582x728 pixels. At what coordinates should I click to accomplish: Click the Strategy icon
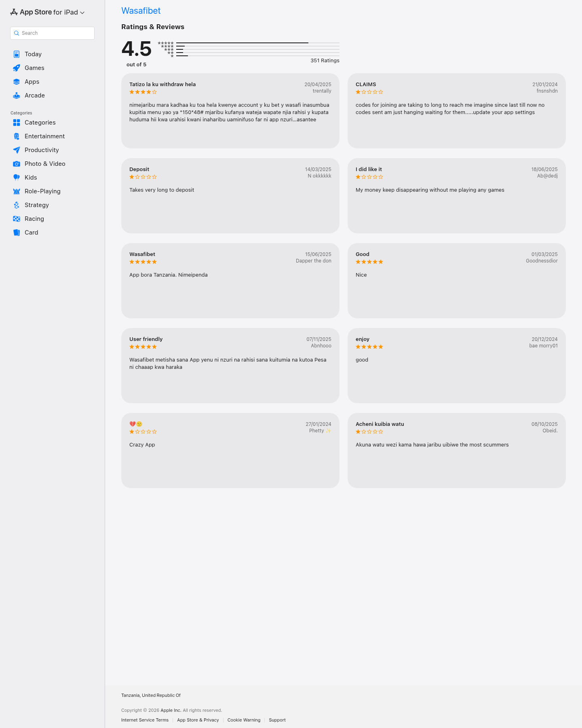pyautogui.click(x=17, y=205)
